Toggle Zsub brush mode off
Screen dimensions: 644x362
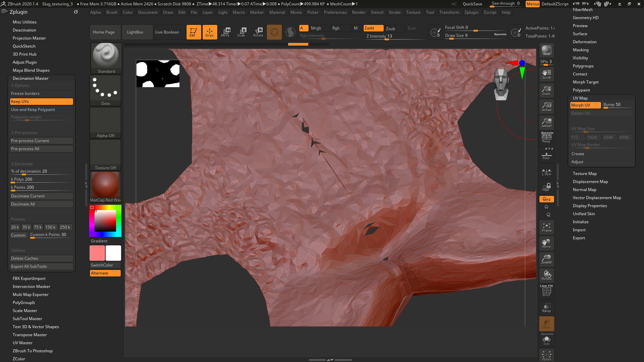tap(390, 28)
